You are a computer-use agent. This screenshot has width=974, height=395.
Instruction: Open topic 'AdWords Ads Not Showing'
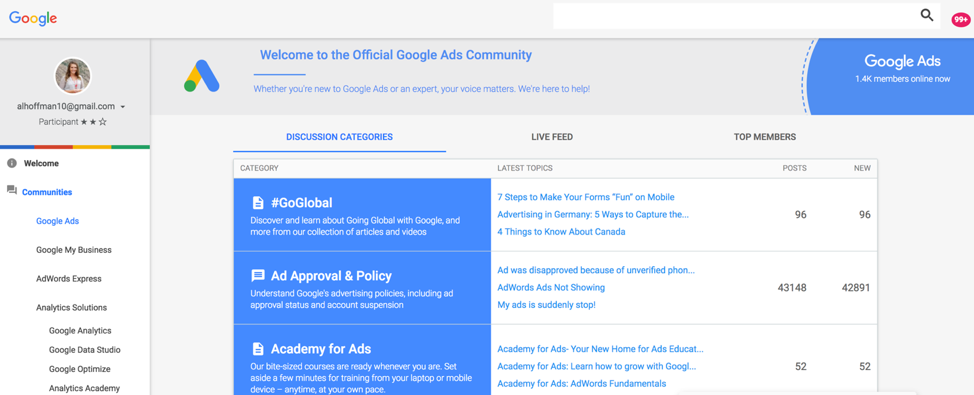(551, 288)
